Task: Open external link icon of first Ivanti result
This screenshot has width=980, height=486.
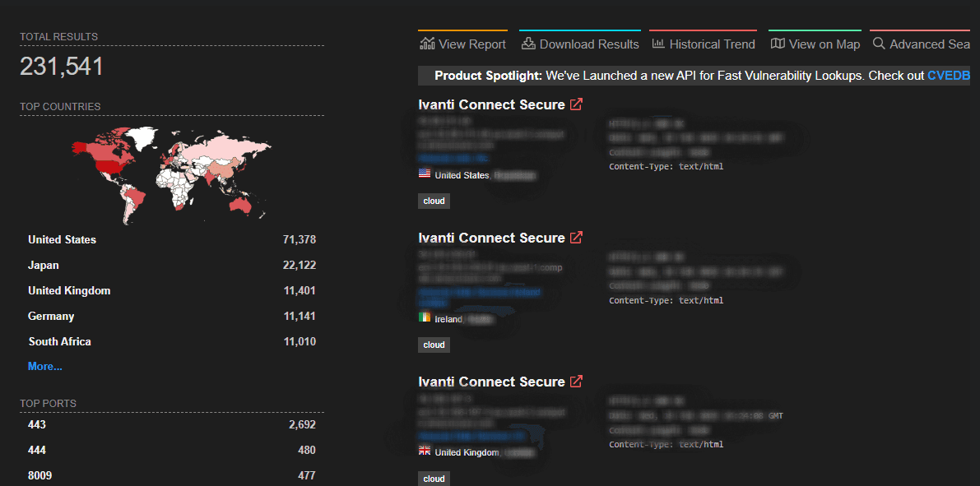Action: (577, 104)
